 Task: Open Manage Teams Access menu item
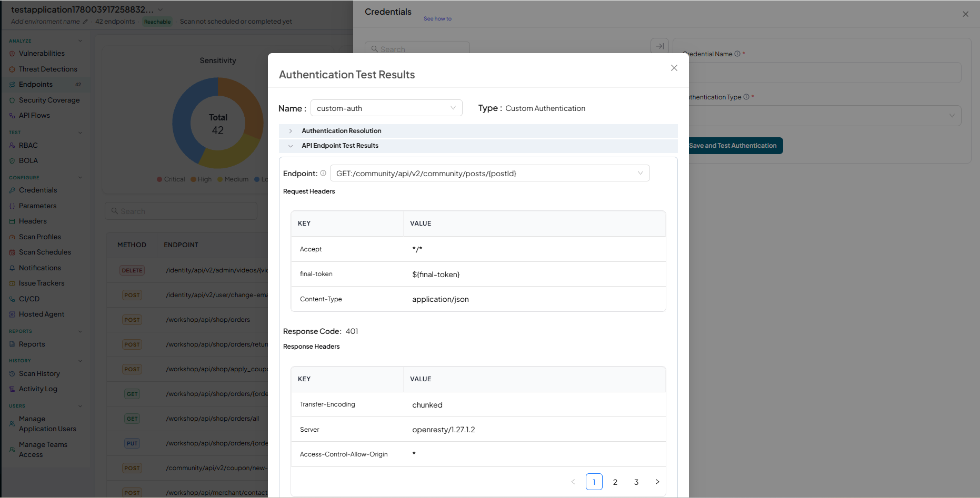click(43, 450)
